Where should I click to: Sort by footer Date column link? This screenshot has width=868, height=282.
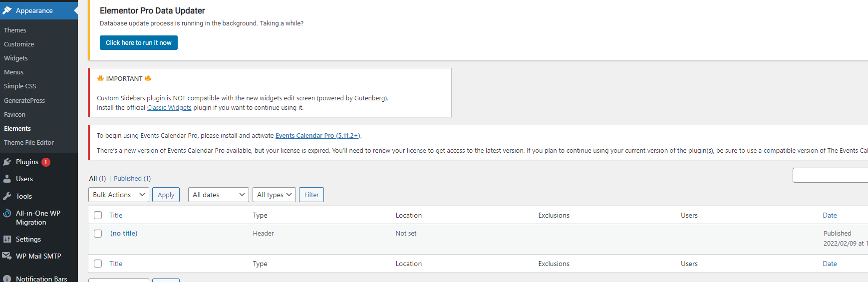(830, 264)
